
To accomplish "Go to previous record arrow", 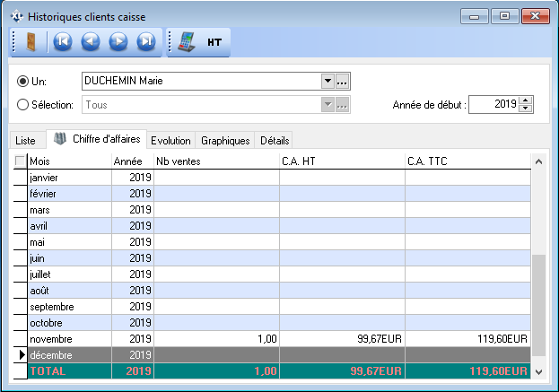I will coord(91,41).
